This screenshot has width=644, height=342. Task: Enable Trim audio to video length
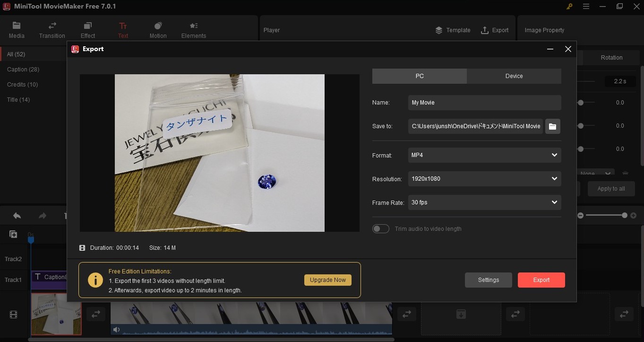[381, 229]
